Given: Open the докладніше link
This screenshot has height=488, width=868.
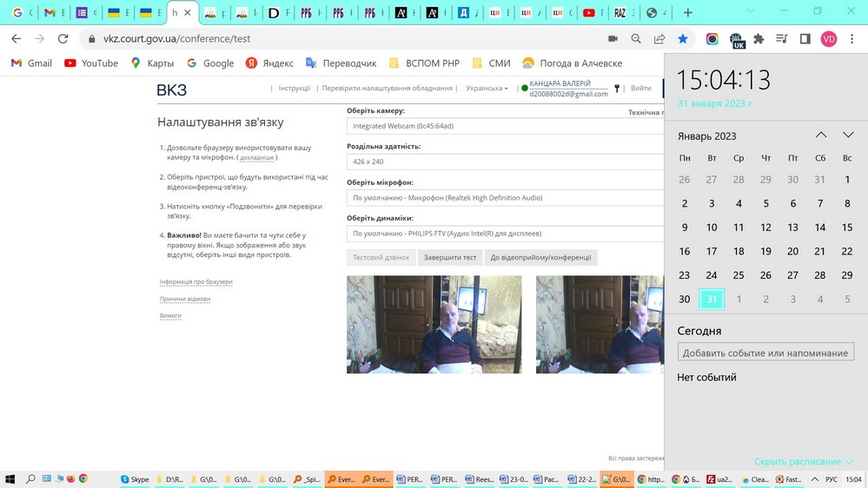Looking at the screenshot, I should 257,158.
